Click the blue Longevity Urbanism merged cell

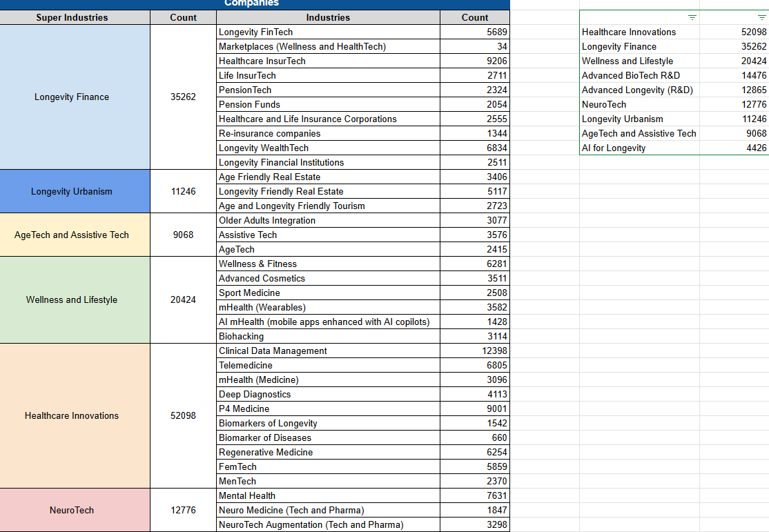coord(72,191)
